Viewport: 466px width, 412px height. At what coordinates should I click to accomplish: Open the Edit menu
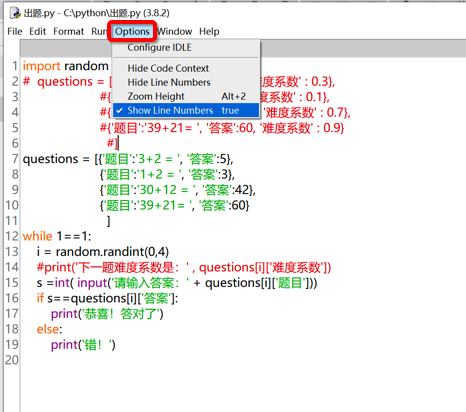37,31
